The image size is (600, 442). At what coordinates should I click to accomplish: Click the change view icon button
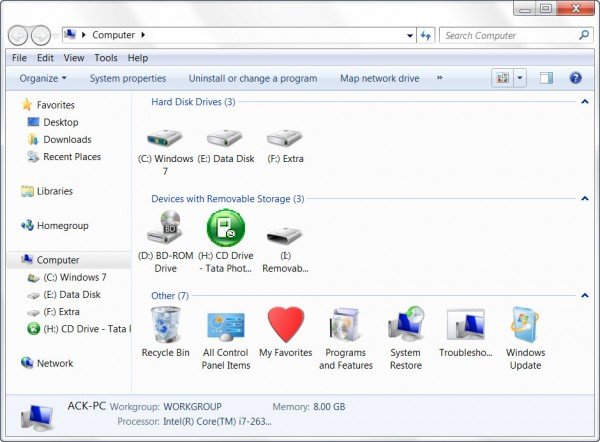click(x=502, y=78)
